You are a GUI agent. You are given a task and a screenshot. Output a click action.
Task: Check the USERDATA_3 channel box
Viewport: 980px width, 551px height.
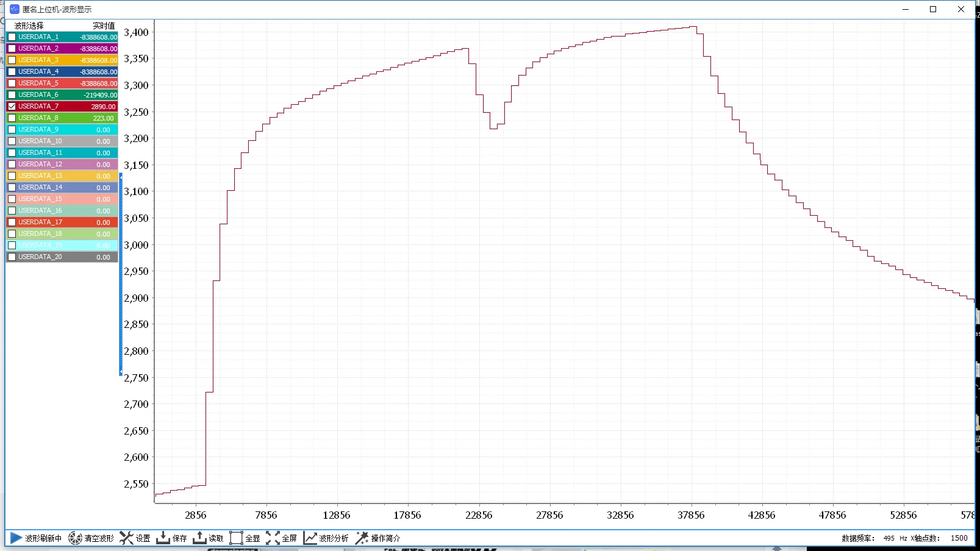coord(12,60)
